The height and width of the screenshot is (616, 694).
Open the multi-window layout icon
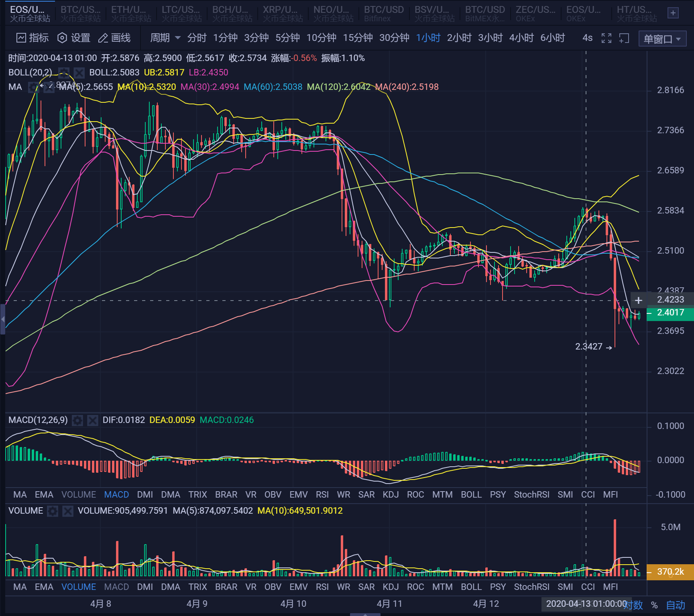coord(624,38)
